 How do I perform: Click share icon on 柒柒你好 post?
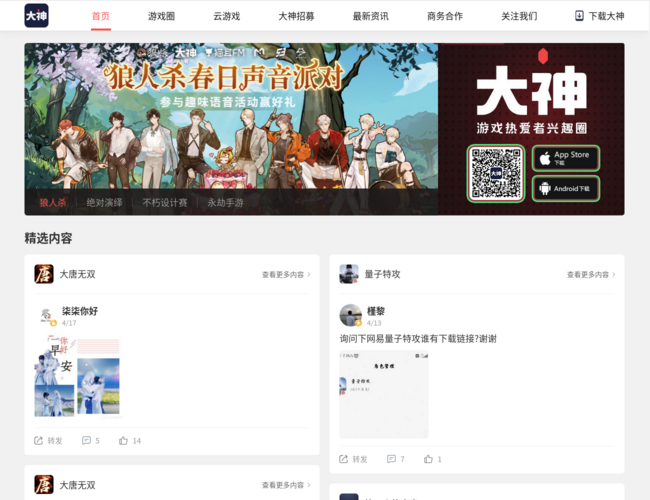[x=39, y=441]
